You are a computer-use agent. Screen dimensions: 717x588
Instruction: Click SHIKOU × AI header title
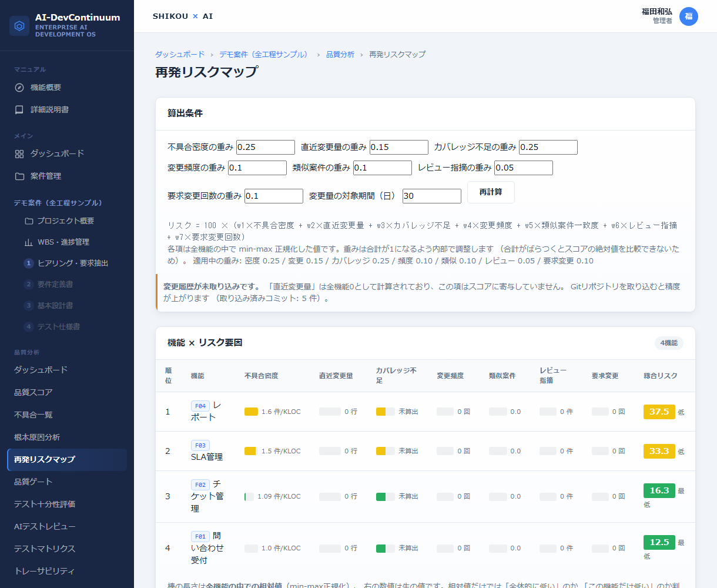[x=183, y=16]
